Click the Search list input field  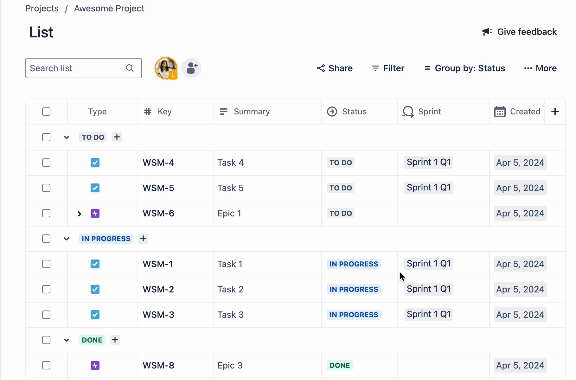(x=83, y=68)
